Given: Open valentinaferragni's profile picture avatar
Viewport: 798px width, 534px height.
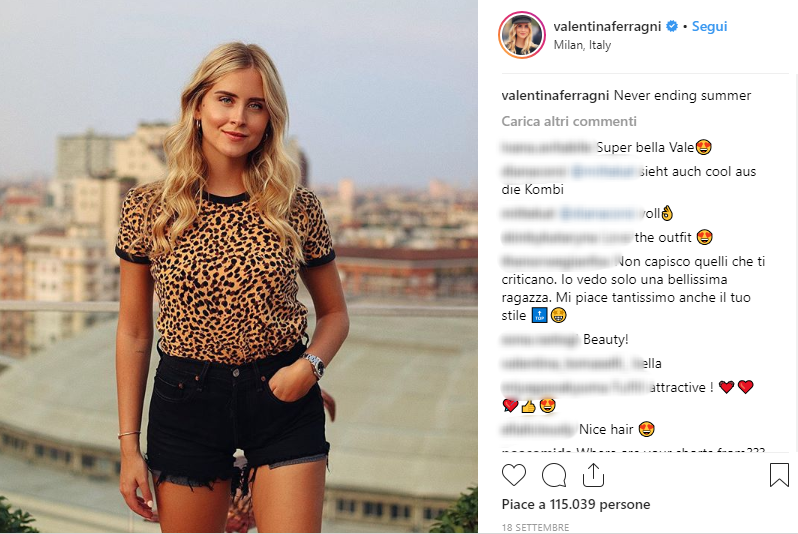Looking at the screenshot, I should point(521,35).
